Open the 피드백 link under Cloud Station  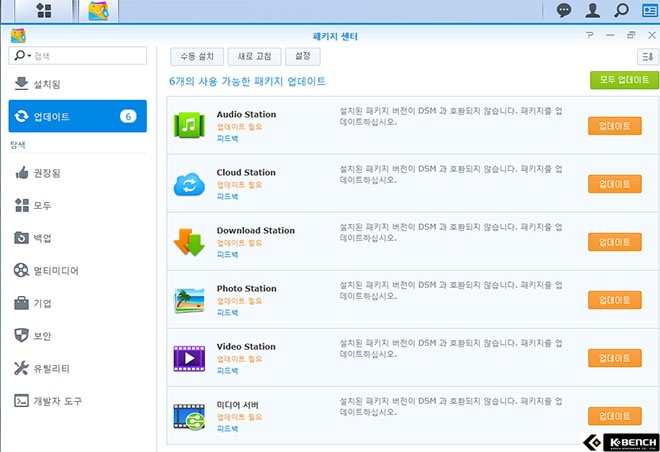(x=227, y=196)
